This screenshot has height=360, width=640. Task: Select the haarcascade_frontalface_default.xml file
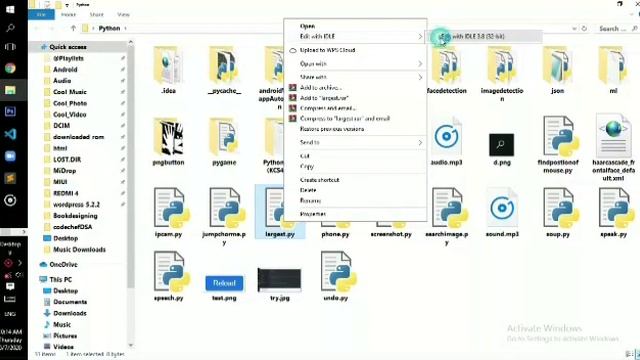613,148
